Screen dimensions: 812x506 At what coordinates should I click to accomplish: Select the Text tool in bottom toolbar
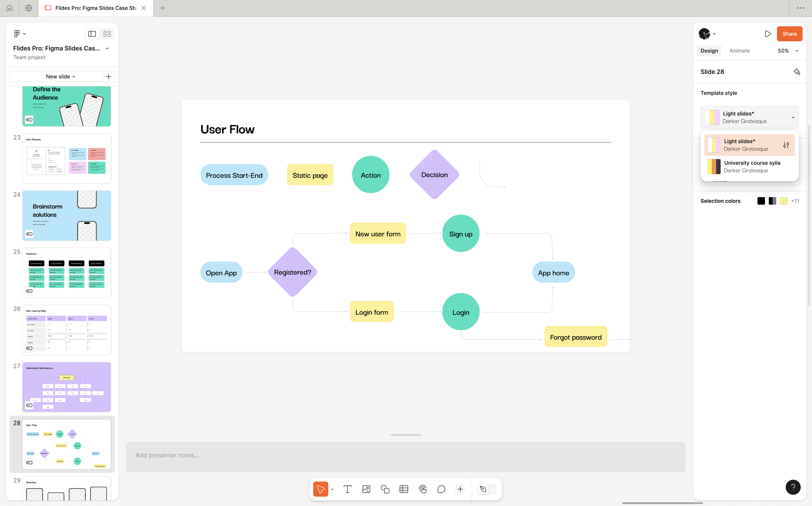[347, 489]
